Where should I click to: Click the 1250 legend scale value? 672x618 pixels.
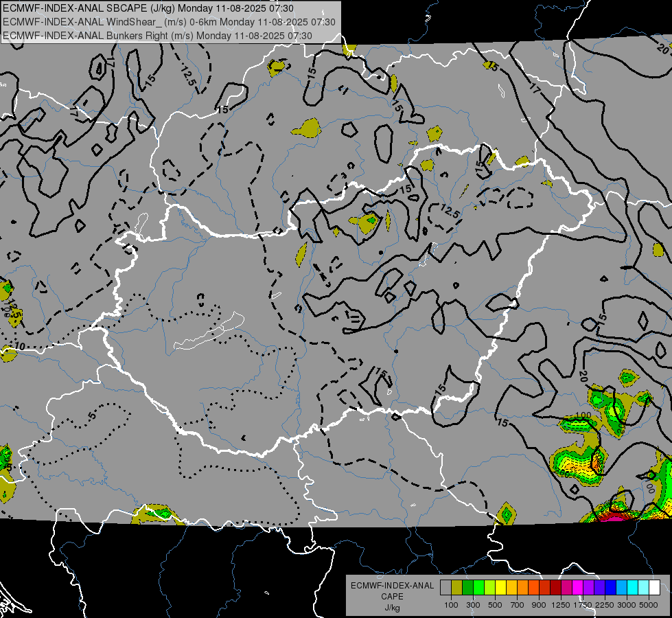tap(561, 605)
